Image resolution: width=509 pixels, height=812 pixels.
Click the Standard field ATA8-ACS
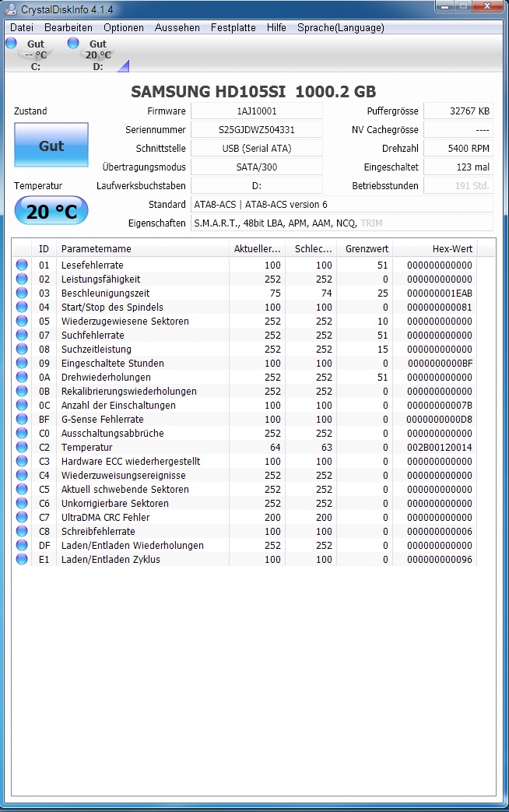click(342, 204)
